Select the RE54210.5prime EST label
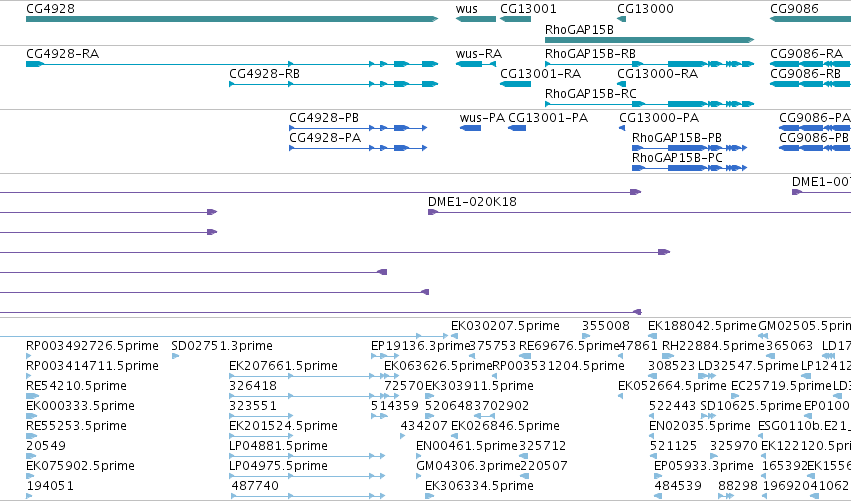This screenshot has width=851, height=501. (77, 386)
